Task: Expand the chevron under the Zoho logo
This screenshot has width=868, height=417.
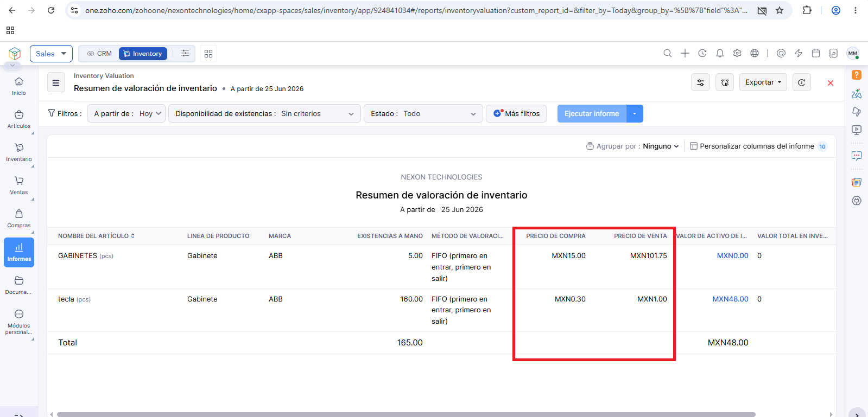Action: pyautogui.click(x=12, y=66)
